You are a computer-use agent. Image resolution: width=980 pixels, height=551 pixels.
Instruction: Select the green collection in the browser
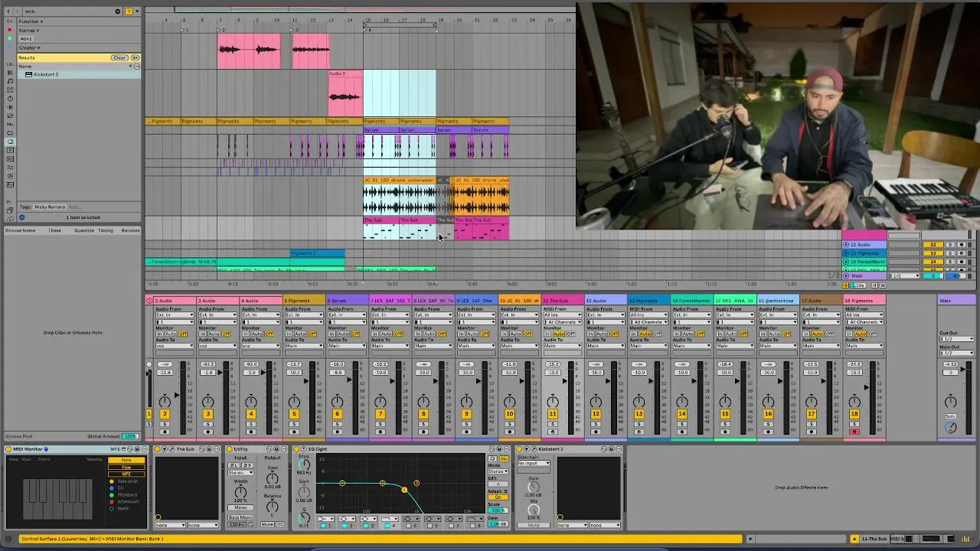point(9,38)
